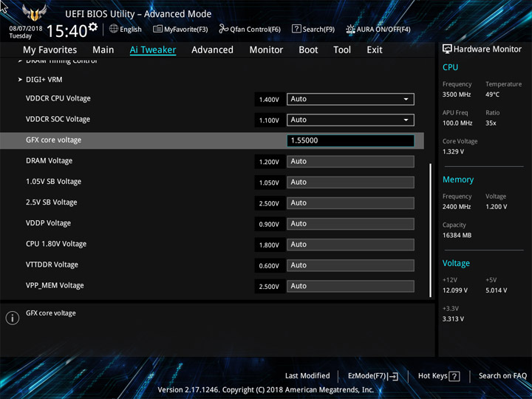Go to the Exit tab
532x399 pixels.
375,50
